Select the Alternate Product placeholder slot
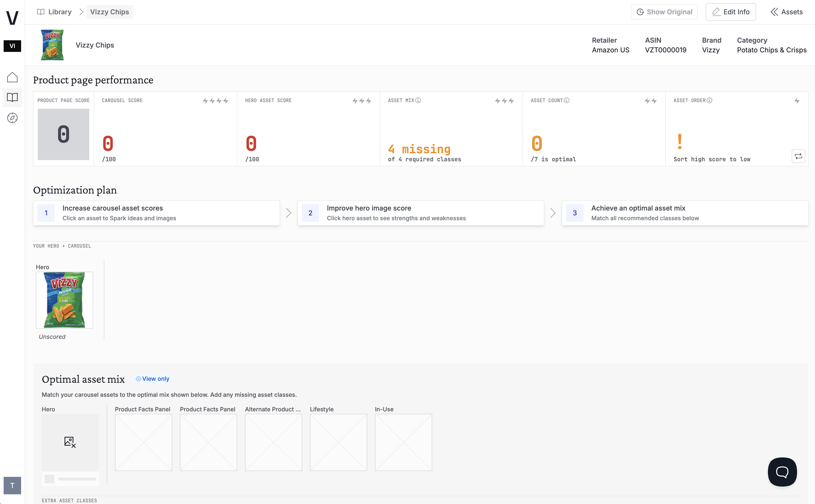Viewport: 815px width, 504px height. click(273, 442)
